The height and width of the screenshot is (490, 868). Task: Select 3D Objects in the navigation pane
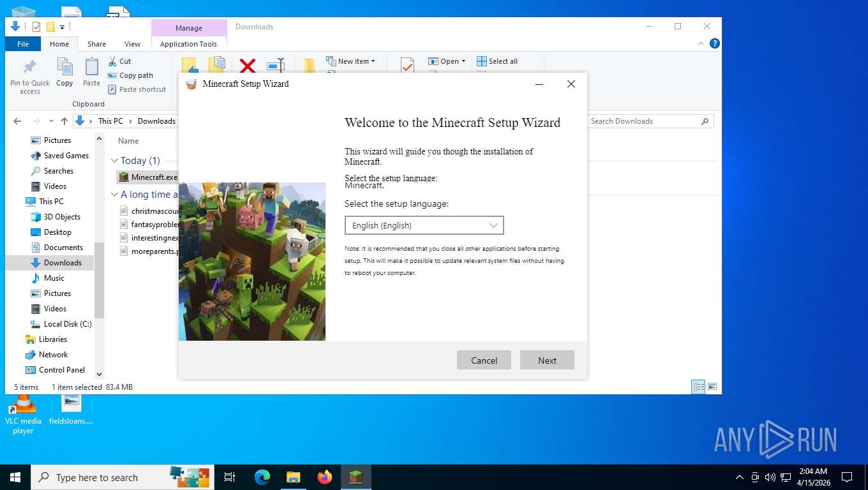(x=56, y=217)
